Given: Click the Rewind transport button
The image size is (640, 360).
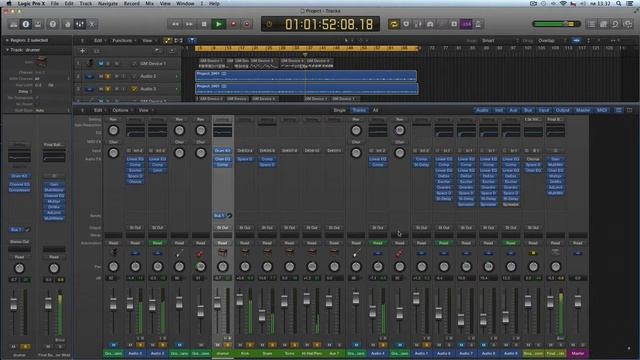Looking at the screenshot, I should coord(175,24).
